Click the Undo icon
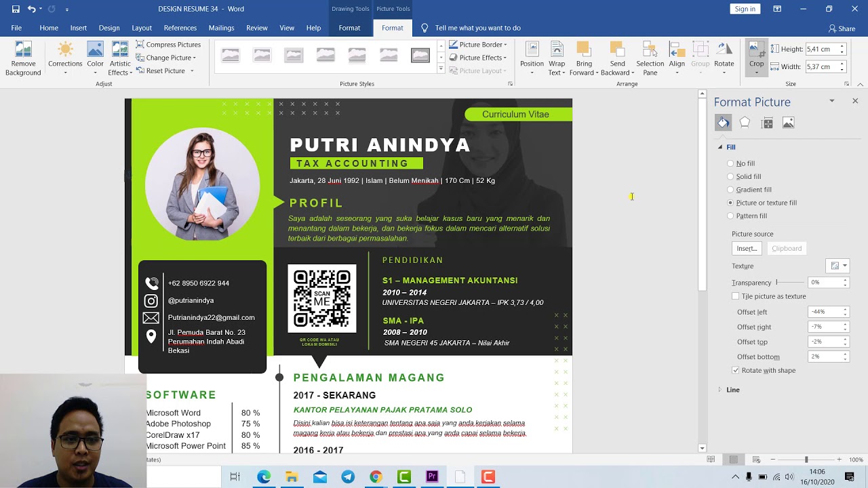The image size is (868, 488). [32, 9]
